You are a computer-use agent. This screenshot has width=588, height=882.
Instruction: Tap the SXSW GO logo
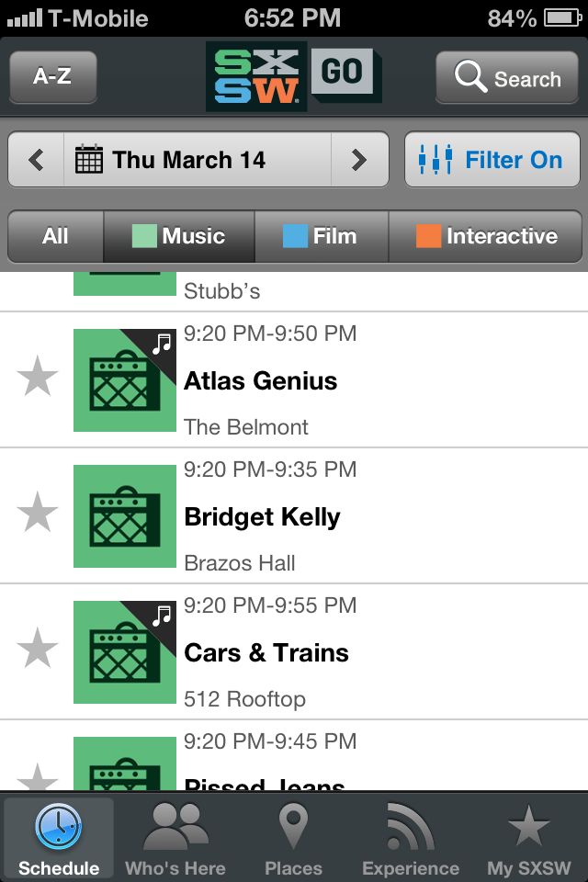[294, 77]
